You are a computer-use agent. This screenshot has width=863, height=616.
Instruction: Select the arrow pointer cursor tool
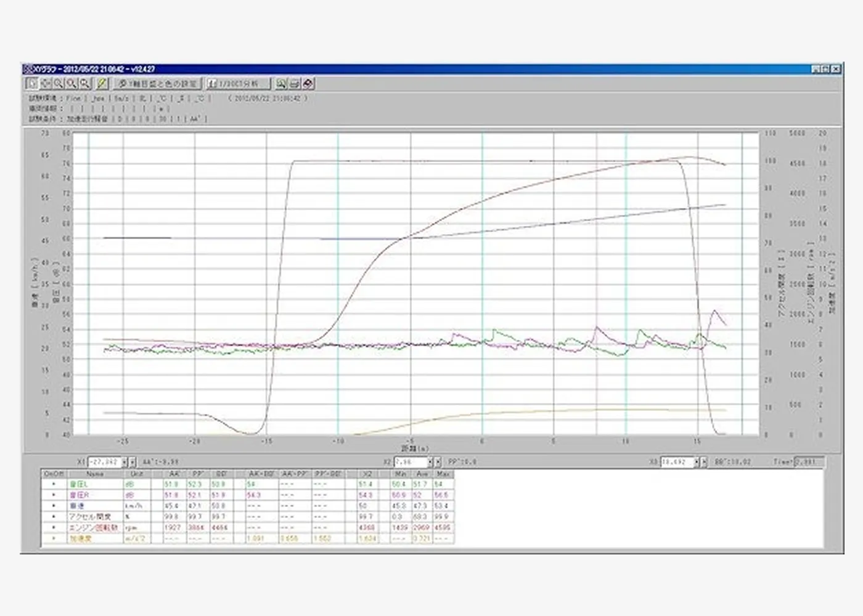click(31, 84)
